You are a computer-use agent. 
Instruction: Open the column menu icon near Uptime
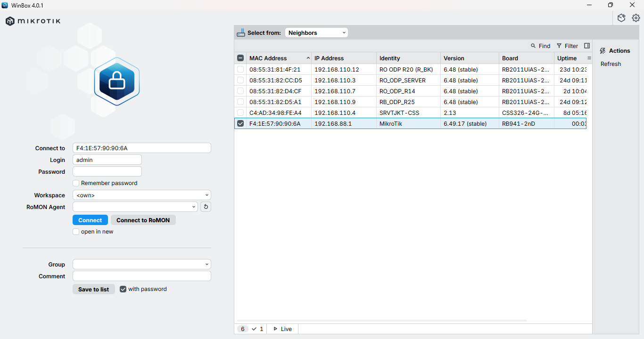pyautogui.click(x=589, y=58)
